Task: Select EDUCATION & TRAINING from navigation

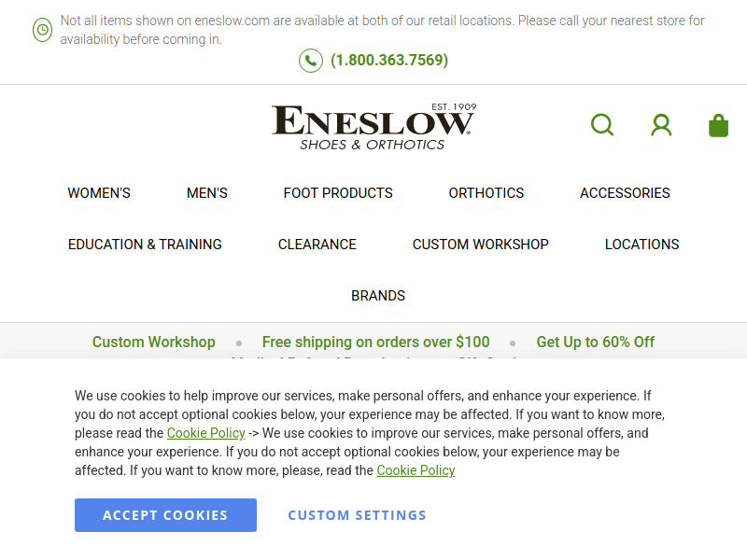Action: point(145,245)
